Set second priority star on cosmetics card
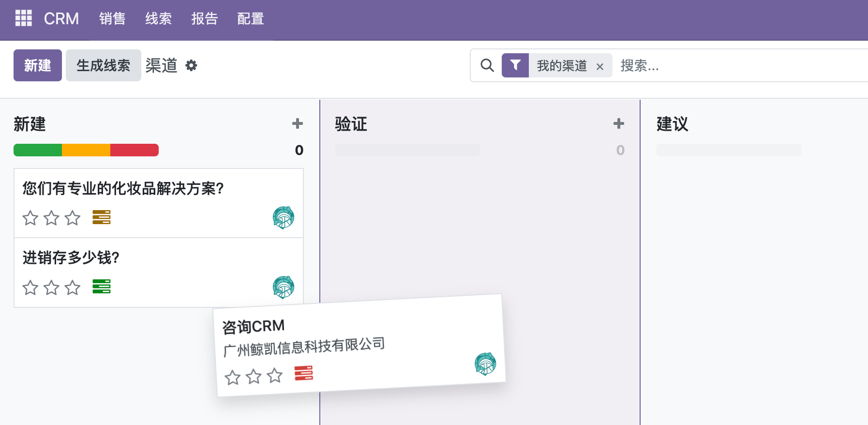This screenshot has height=425, width=868. pos(51,218)
